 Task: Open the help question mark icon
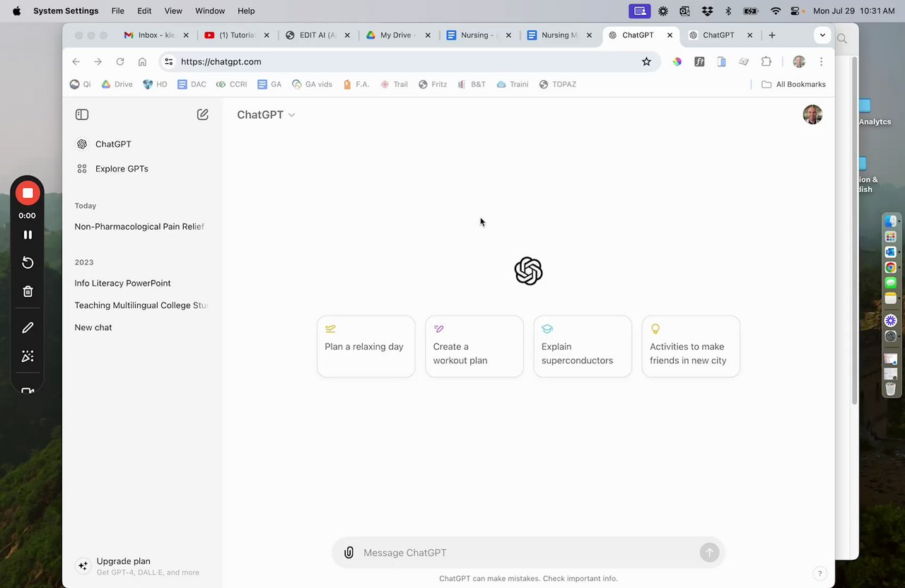(x=819, y=573)
